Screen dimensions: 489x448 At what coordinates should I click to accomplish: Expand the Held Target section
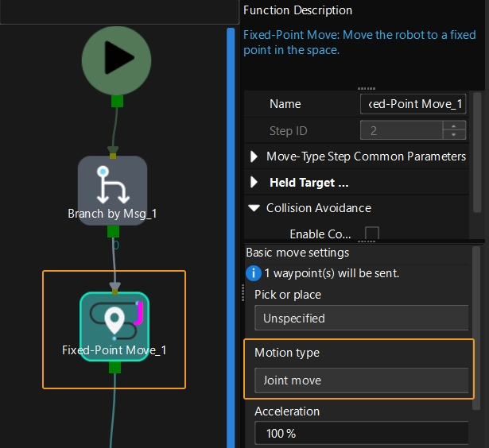click(x=254, y=183)
